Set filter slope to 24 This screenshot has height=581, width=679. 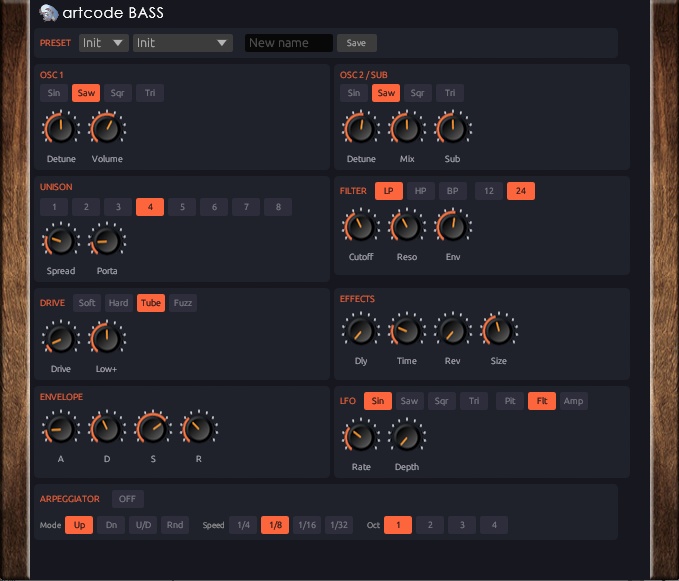521,191
